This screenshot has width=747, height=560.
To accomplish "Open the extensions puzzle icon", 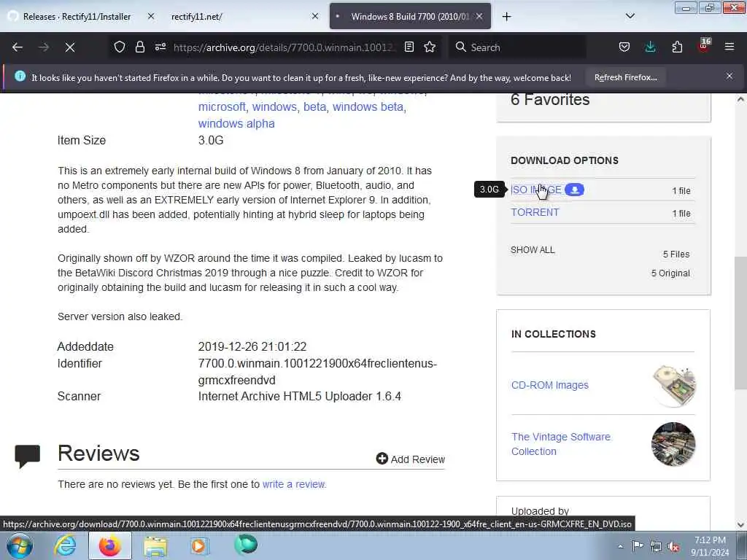I will point(677,47).
